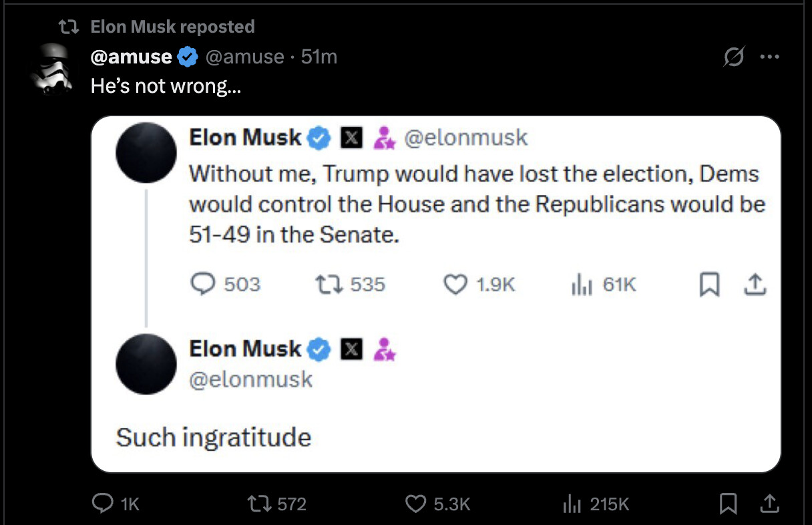The width and height of the screenshot is (812, 525).
Task: Click the Elon Musk reposted label
Action: pos(172,27)
